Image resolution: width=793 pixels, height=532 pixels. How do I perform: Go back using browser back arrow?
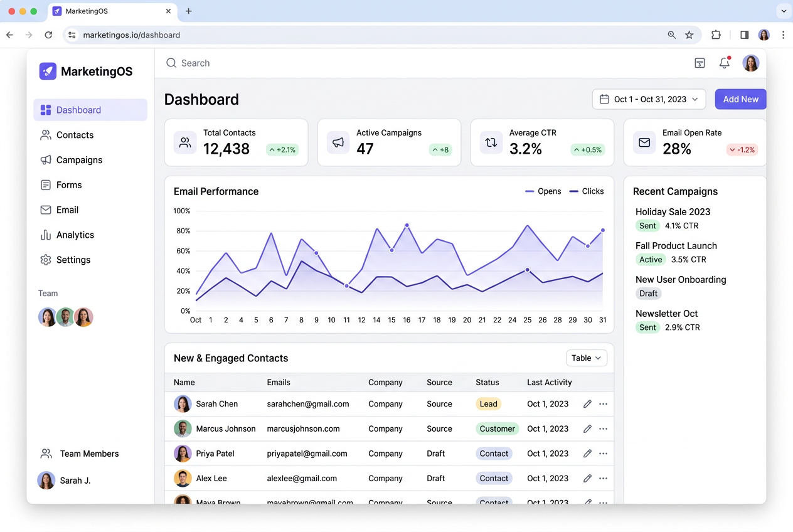[x=9, y=35]
